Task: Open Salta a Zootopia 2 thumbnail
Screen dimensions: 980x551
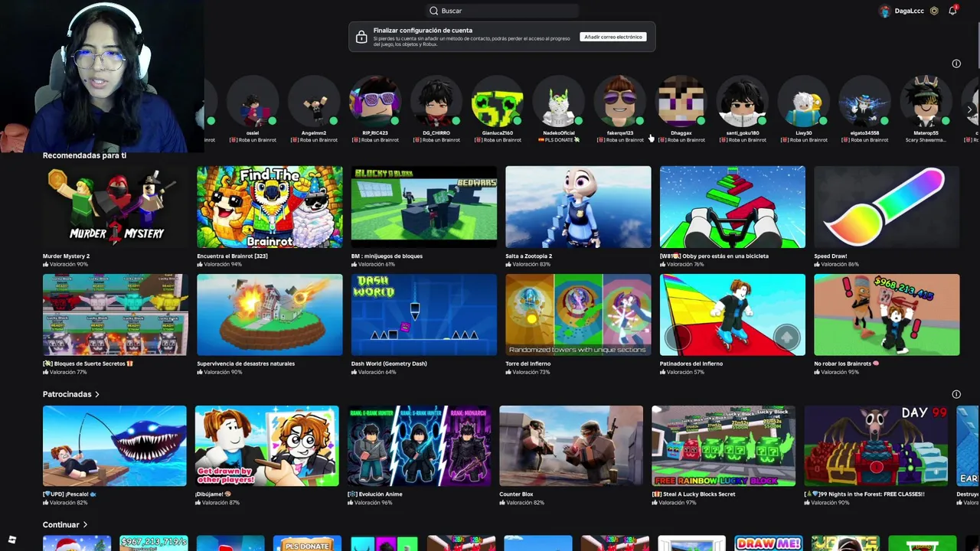Action: click(x=578, y=207)
